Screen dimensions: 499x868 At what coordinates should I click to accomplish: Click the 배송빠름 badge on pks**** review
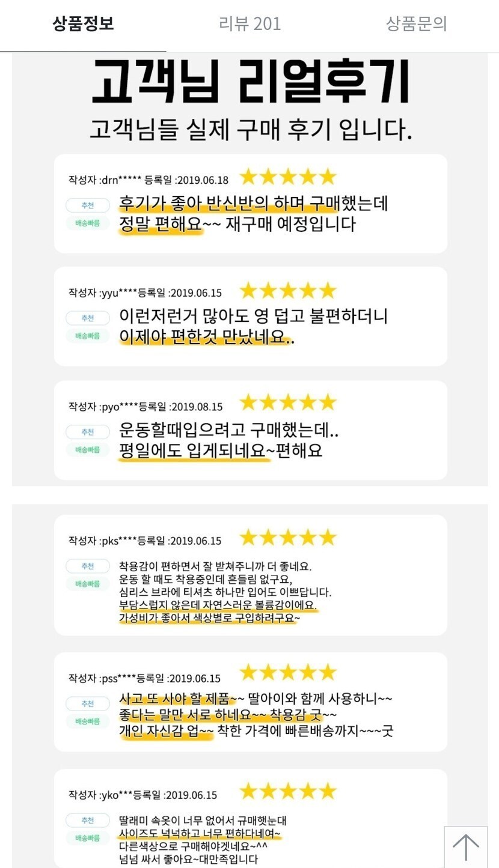88,584
